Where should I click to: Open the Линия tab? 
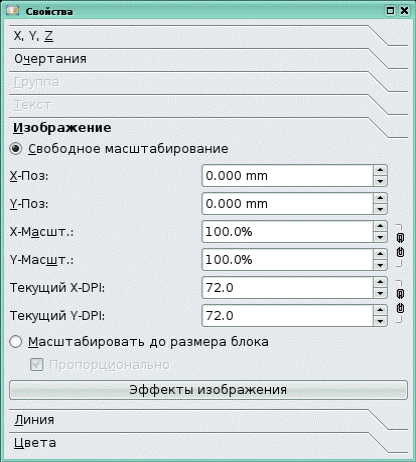tap(208, 420)
